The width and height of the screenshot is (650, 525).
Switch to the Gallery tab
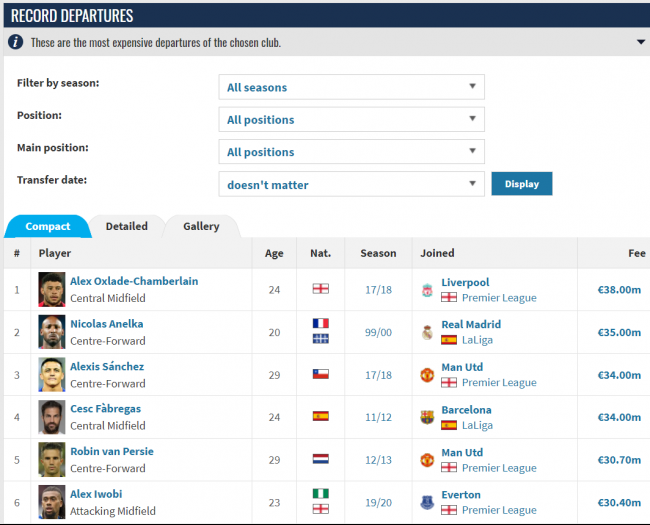201,226
